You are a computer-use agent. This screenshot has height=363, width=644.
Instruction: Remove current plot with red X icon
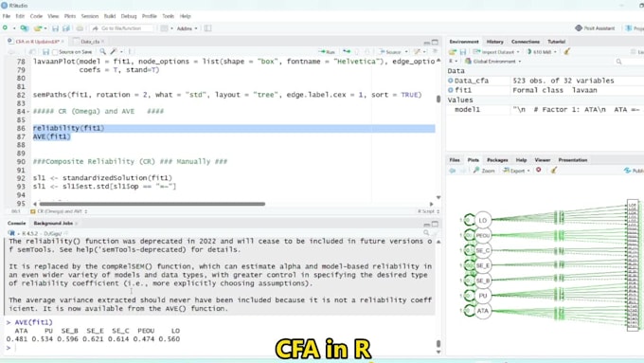(539, 171)
